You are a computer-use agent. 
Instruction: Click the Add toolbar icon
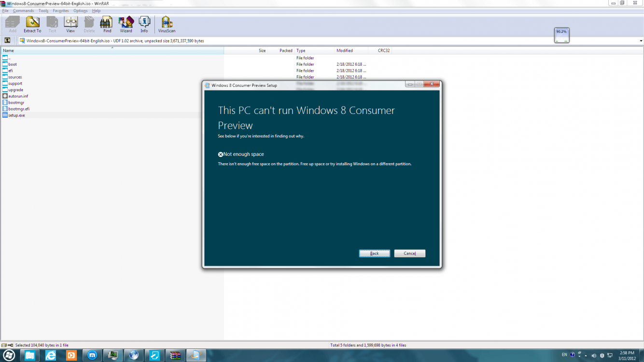[x=13, y=24]
